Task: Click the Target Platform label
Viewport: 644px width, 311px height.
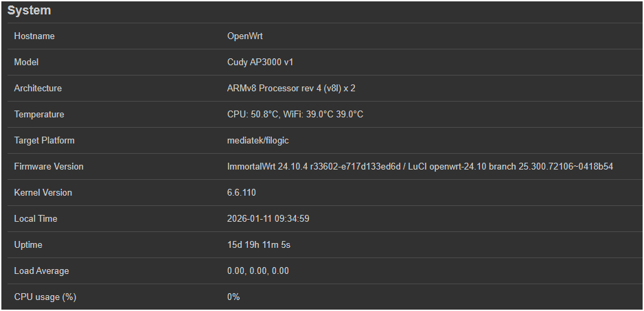Action: [x=45, y=140]
